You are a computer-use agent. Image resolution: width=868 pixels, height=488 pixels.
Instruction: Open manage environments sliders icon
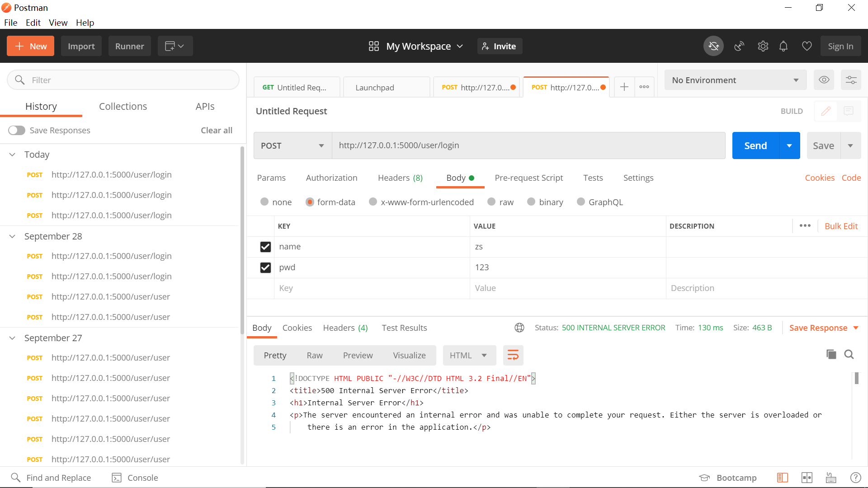tap(851, 80)
